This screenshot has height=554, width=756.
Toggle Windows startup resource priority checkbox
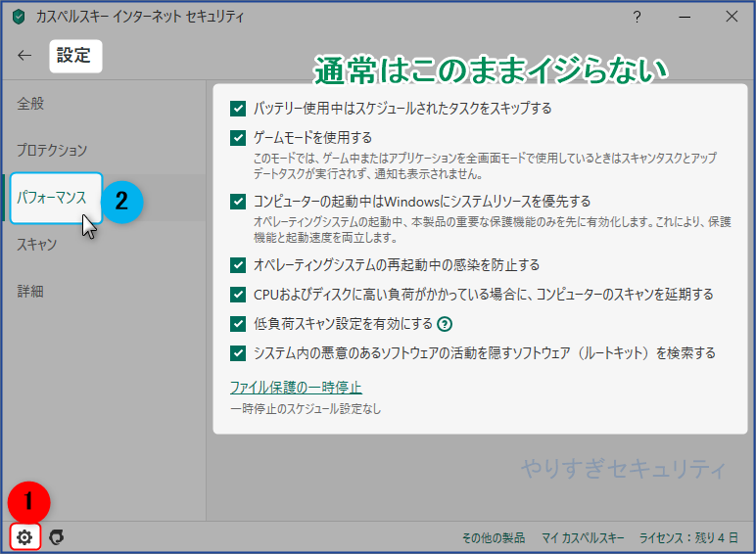pyautogui.click(x=238, y=202)
